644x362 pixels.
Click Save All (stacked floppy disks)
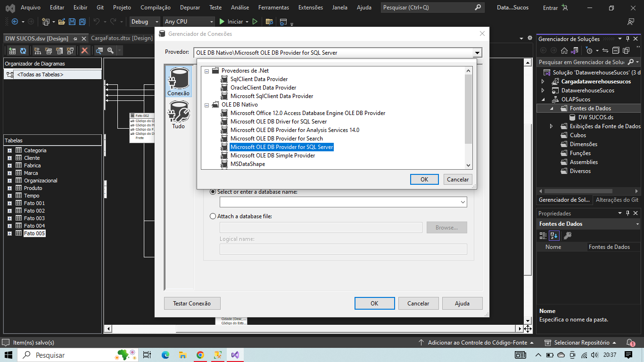pyautogui.click(x=82, y=22)
